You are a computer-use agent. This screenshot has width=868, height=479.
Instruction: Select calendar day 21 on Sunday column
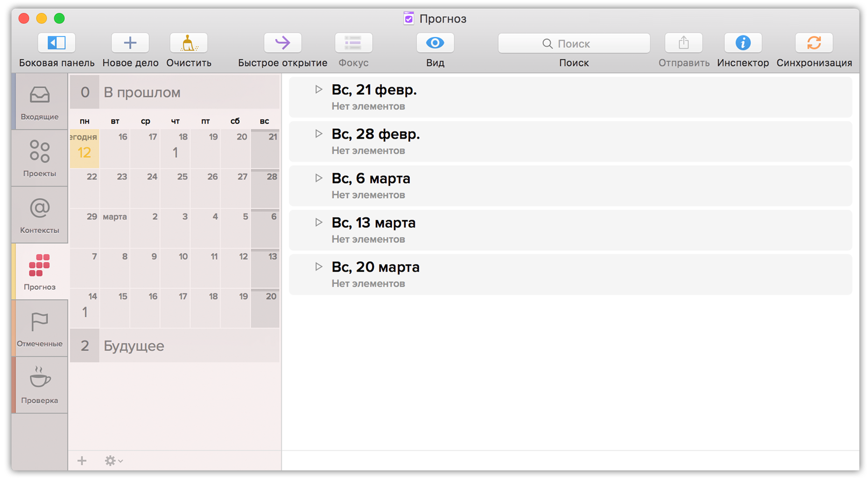click(x=265, y=149)
